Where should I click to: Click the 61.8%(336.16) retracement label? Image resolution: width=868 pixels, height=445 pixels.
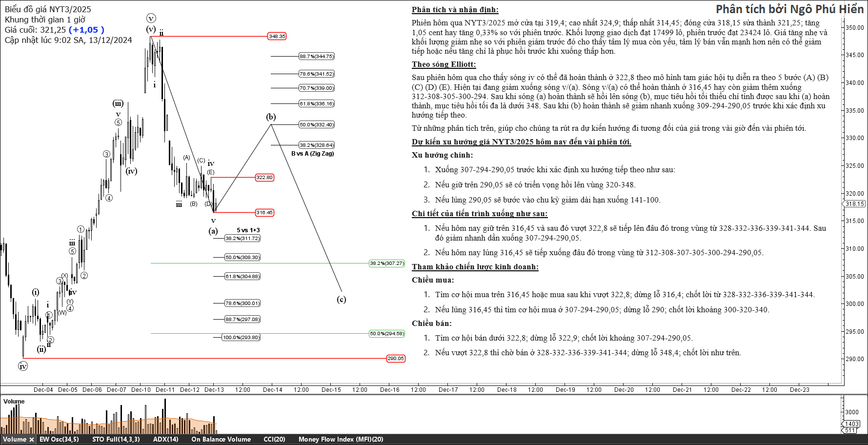317,104
